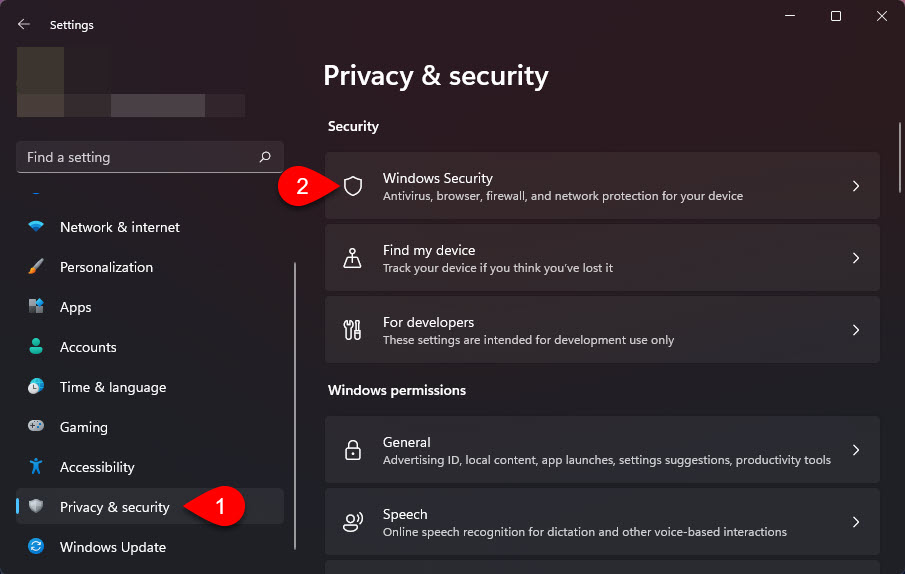This screenshot has height=574, width=905.
Task: Click the blurred user profile area
Action: click(130, 82)
